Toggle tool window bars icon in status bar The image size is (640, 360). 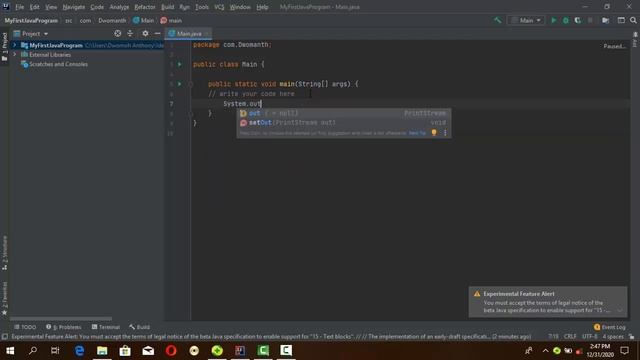(x=4, y=337)
